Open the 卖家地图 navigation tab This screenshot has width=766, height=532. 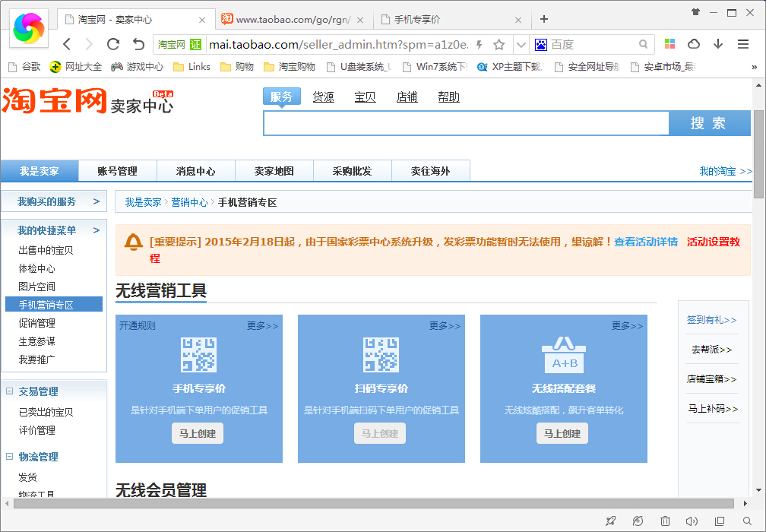274,171
